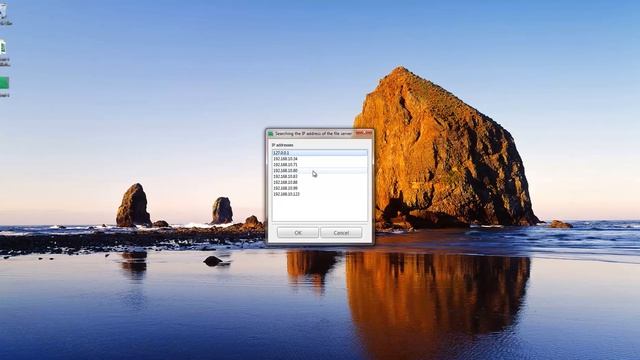Select IP address 192.168.10.123 in list

(x=320, y=194)
